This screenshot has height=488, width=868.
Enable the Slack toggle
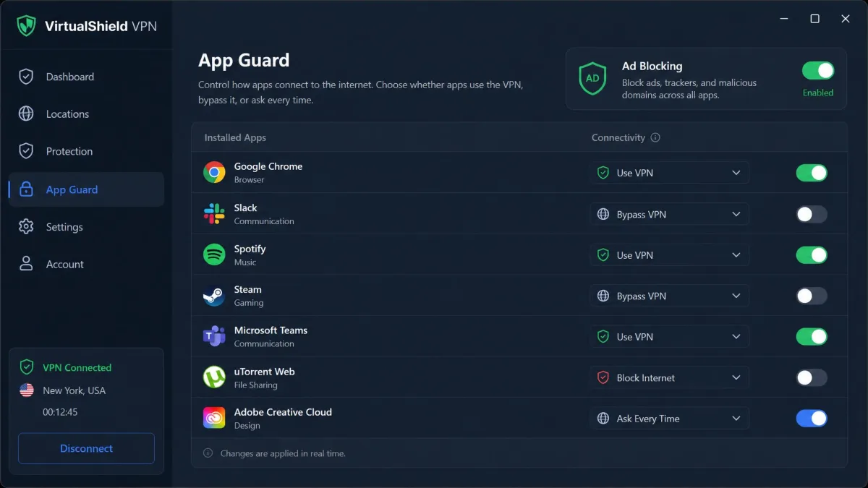812,214
